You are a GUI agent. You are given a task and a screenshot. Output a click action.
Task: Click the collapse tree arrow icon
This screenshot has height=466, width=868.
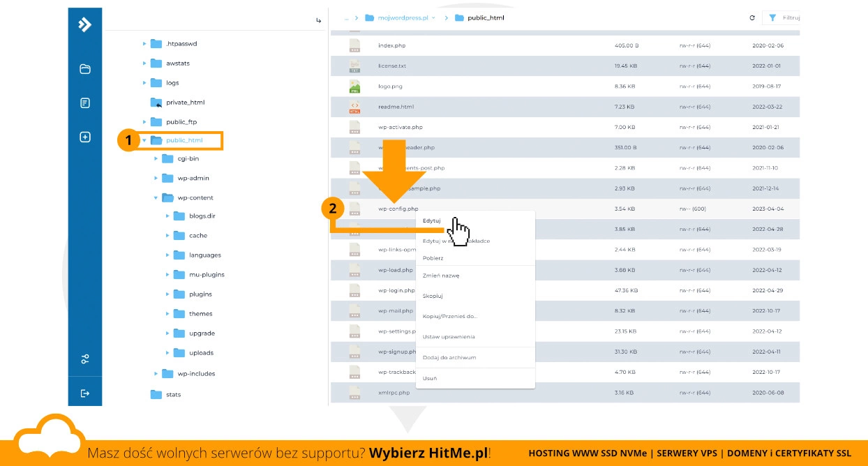coord(318,20)
